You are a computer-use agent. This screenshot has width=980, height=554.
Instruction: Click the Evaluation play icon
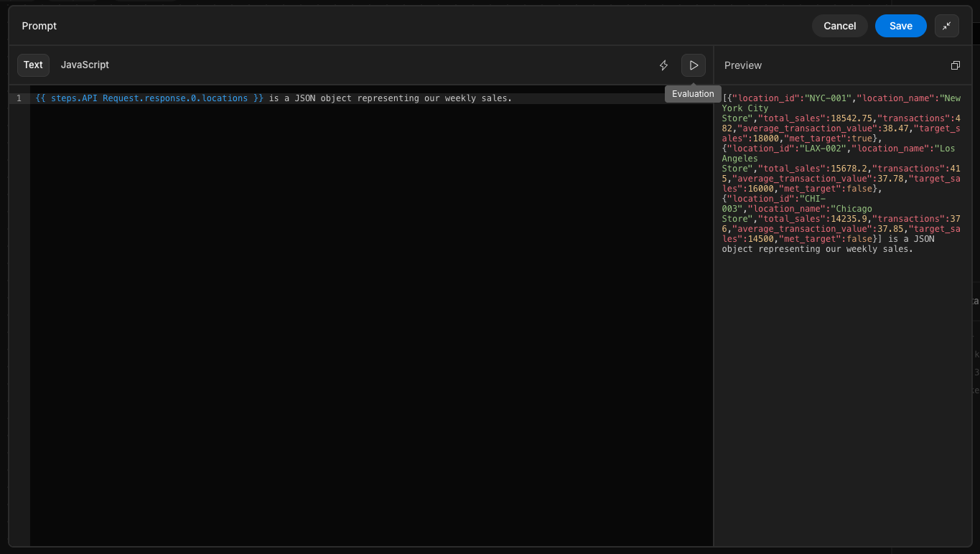[694, 65]
